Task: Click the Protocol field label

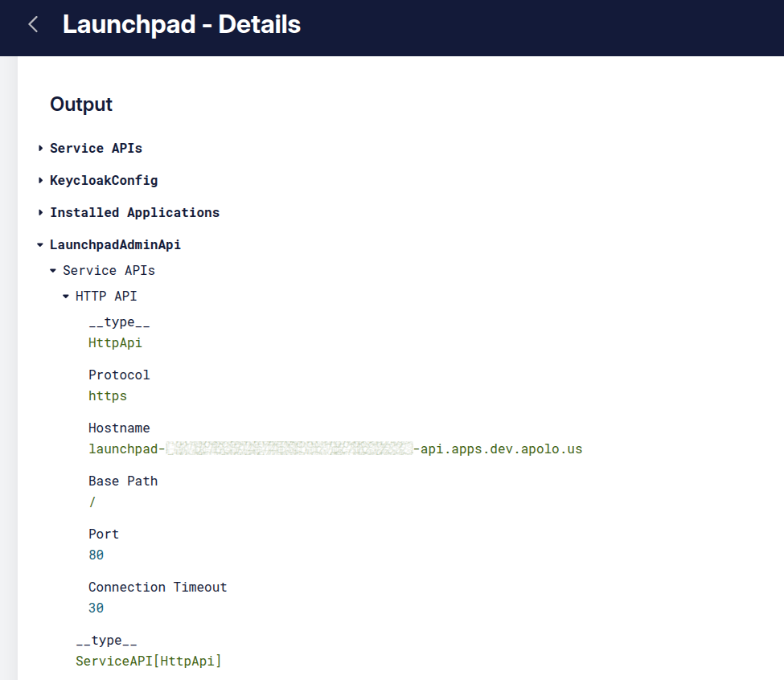Action: pyautogui.click(x=119, y=375)
